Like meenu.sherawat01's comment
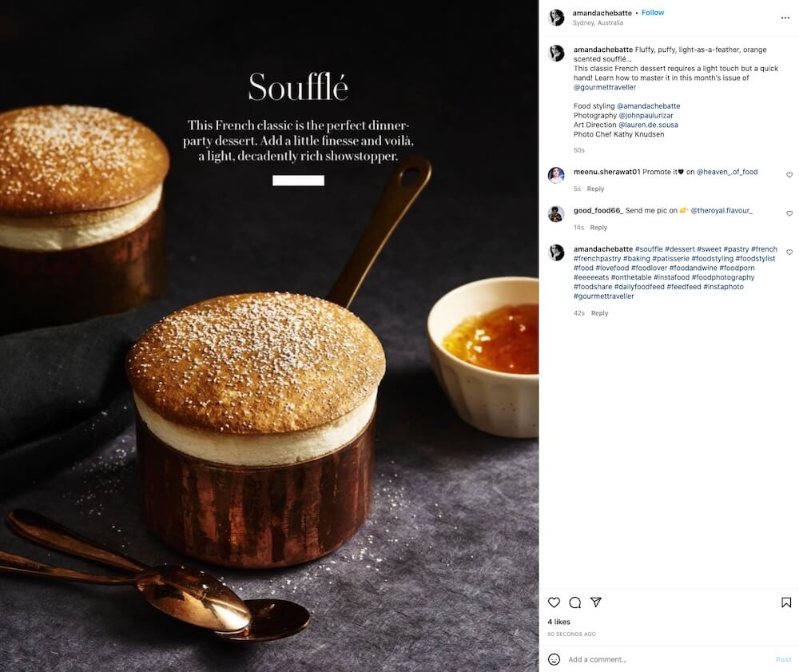Viewport: 799px width, 672px height. [789, 175]
